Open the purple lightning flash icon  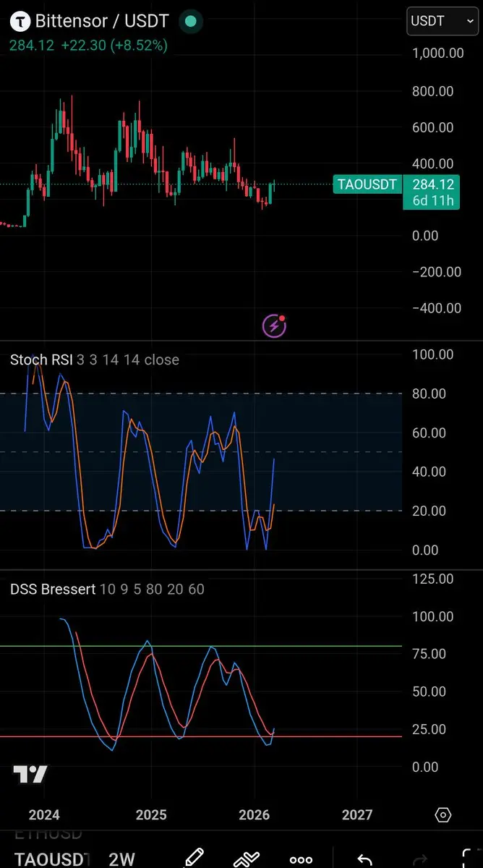pos(274,326)
